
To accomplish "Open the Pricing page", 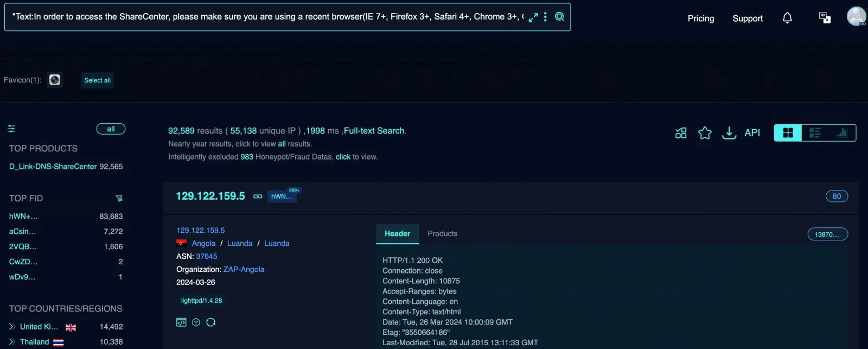I will [700, 18].
